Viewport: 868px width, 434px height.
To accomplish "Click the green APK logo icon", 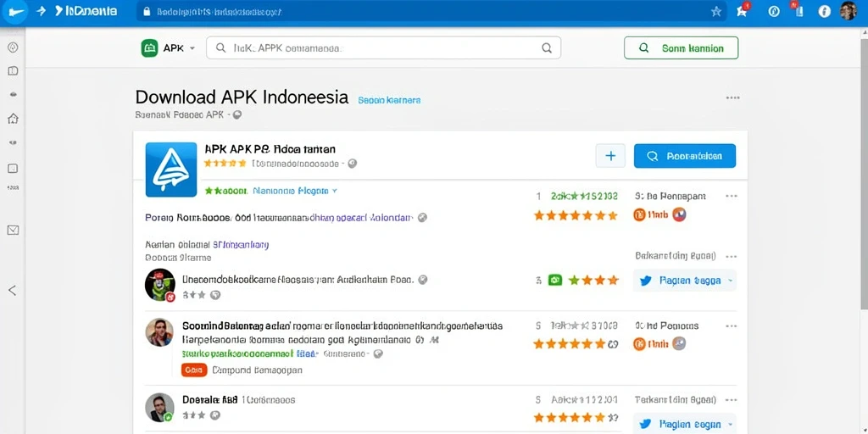I will (149, 48).
